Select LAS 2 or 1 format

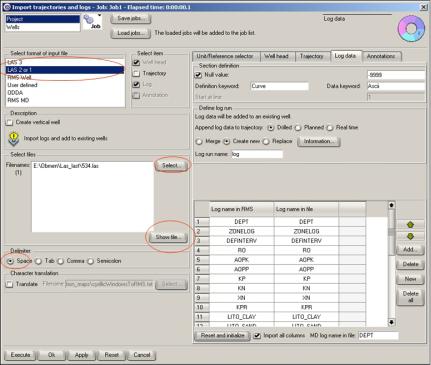(x=65, y=70)
